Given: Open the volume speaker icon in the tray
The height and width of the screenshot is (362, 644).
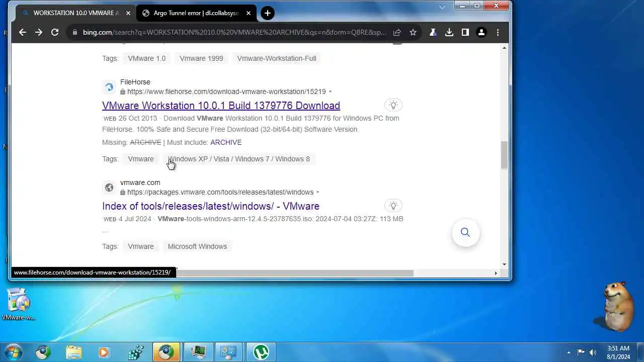Looking at the screenshot, I should [x=593, y=352].
